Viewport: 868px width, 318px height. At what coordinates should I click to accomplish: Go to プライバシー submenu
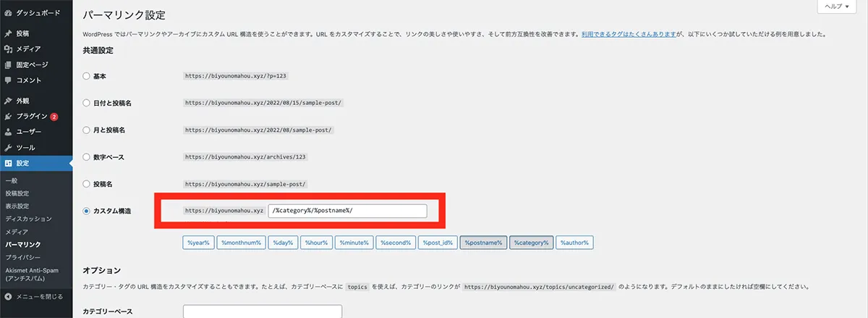coord(23,257)
